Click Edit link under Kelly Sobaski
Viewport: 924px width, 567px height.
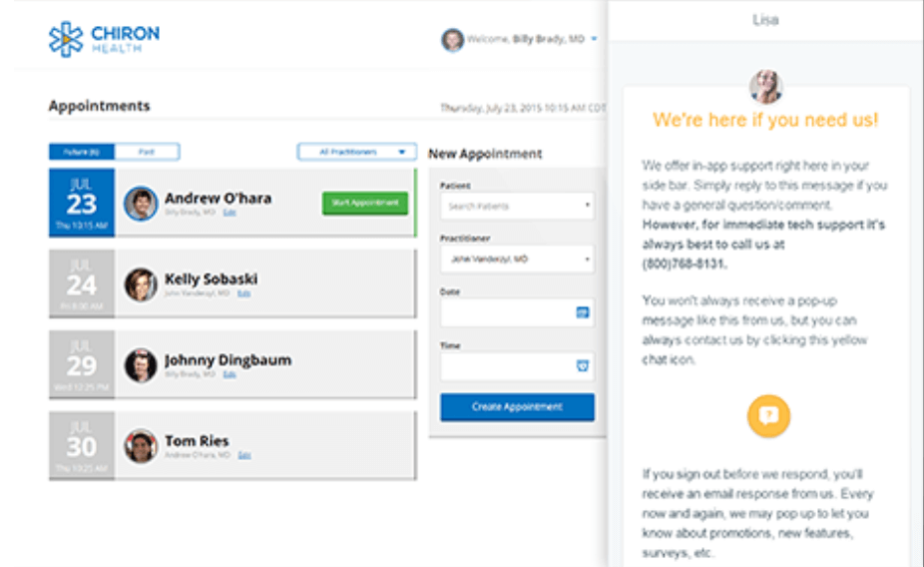pyautogui.click(x=243, y=293)
